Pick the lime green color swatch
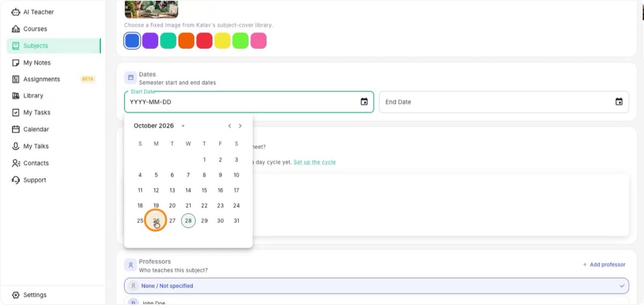The width and height of the screenshot is (644, 305). [x=240, y=41]
